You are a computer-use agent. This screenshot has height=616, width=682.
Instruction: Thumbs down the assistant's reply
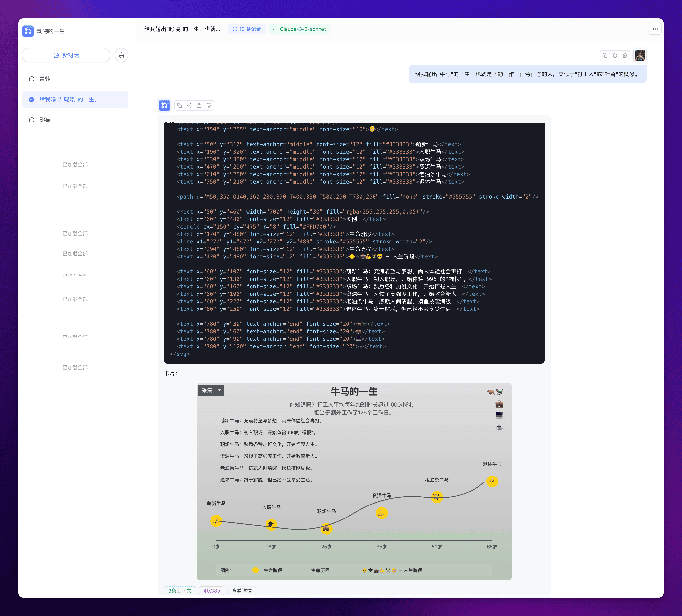pos(209,105)
